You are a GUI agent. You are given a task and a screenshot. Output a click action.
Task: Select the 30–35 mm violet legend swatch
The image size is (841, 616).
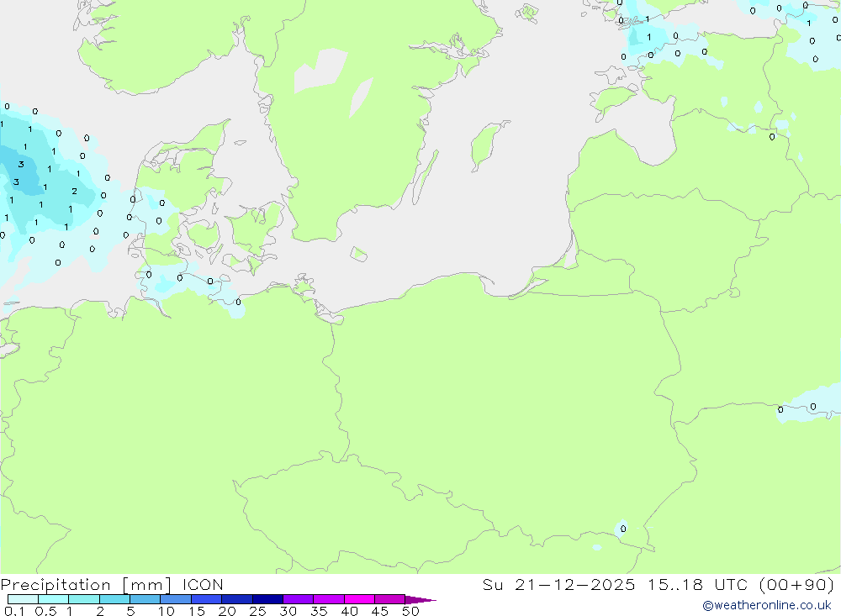pyautogui.click(x=299, y=599)
